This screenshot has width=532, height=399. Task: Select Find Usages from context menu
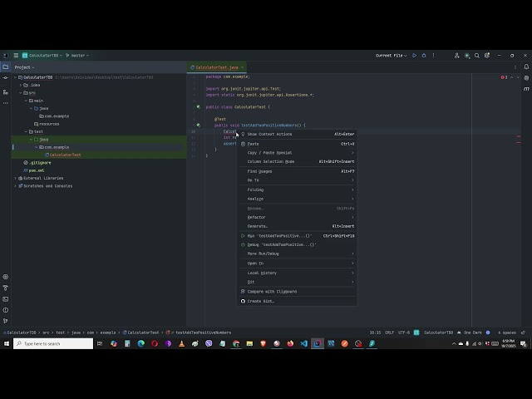298,171
